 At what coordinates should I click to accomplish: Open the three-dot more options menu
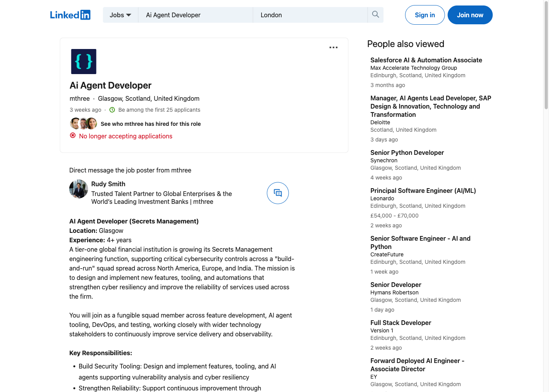(333, 47)
